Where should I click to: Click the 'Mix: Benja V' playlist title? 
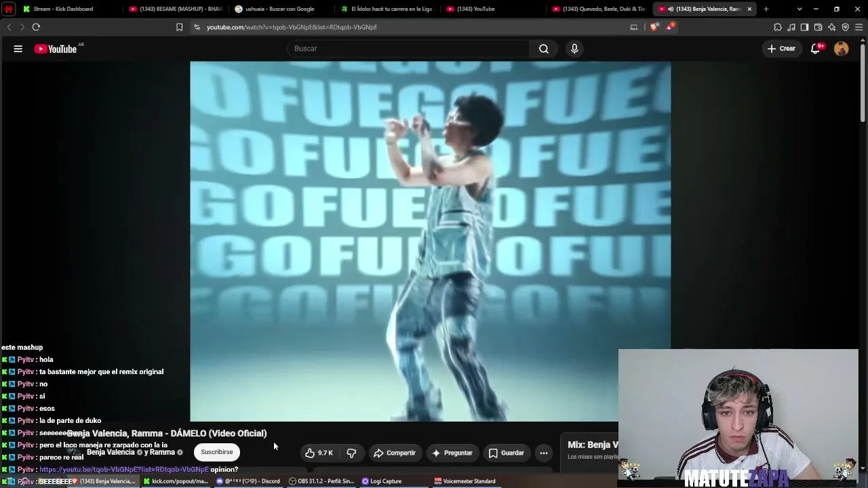click(593, 445)
